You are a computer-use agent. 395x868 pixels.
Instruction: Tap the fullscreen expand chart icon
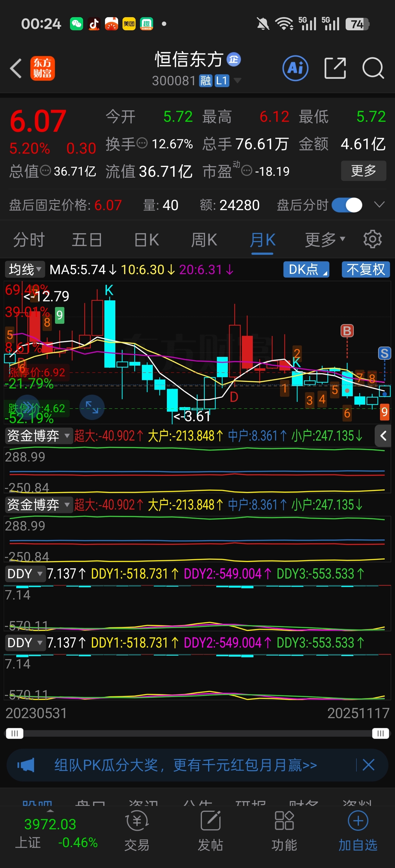point(92,407)
